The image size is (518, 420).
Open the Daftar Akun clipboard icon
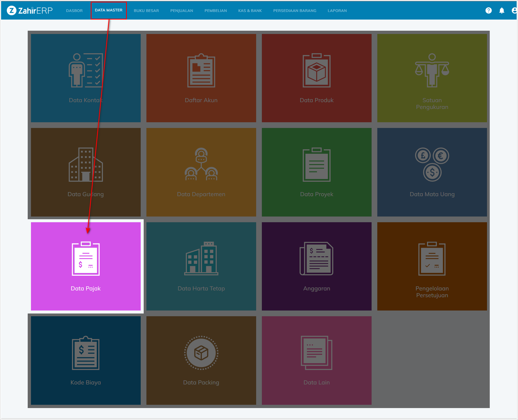(x=201, y=70)
